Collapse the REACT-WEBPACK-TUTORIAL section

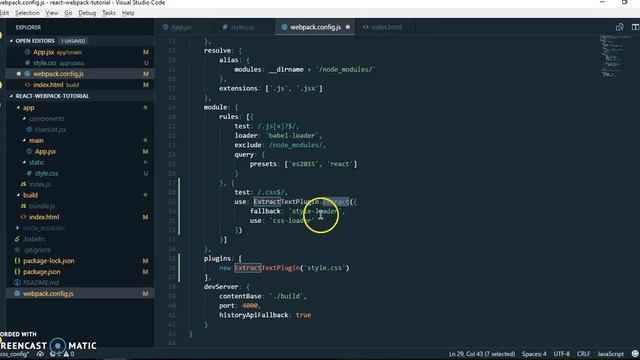(x=11, y=96)
